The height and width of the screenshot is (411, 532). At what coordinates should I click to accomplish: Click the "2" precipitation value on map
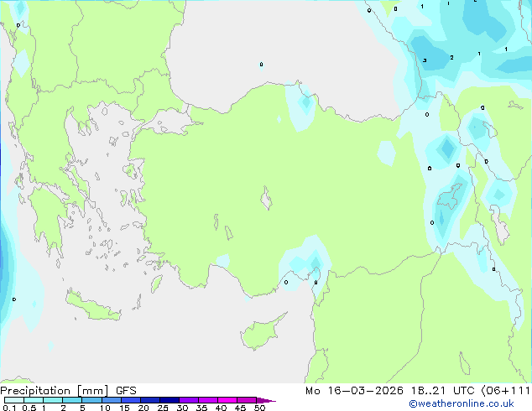click(451, 58)
